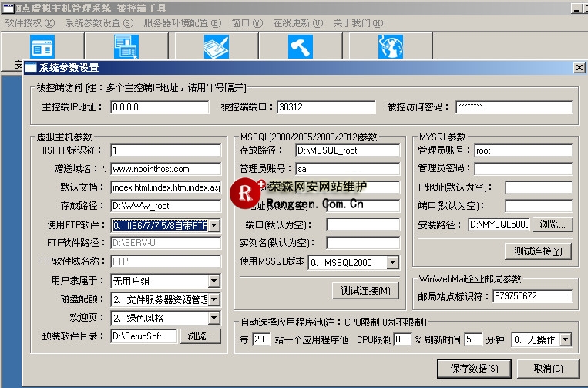588x388 pixels.
Task: Expand the 使用FTP软件 dropdown
Action: pos(214,225)
